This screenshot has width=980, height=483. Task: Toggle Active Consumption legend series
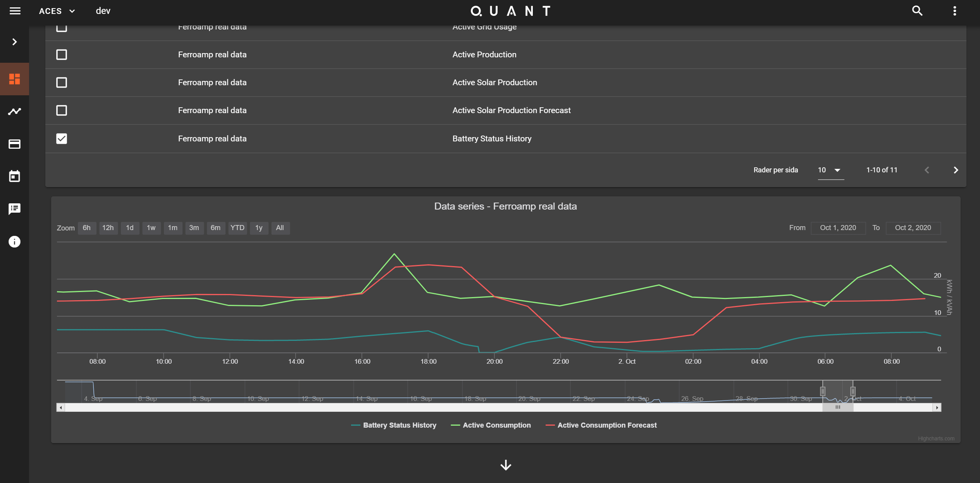pos(491,425)
